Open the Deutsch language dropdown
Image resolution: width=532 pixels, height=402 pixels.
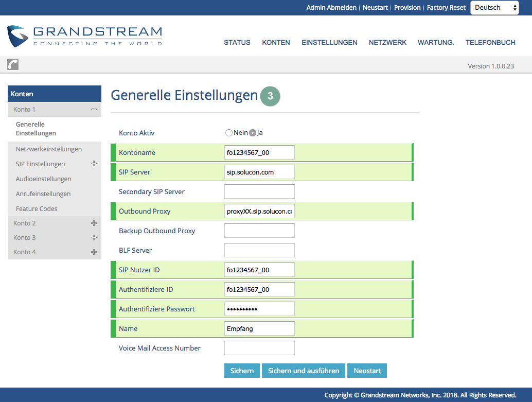[494, 8]
